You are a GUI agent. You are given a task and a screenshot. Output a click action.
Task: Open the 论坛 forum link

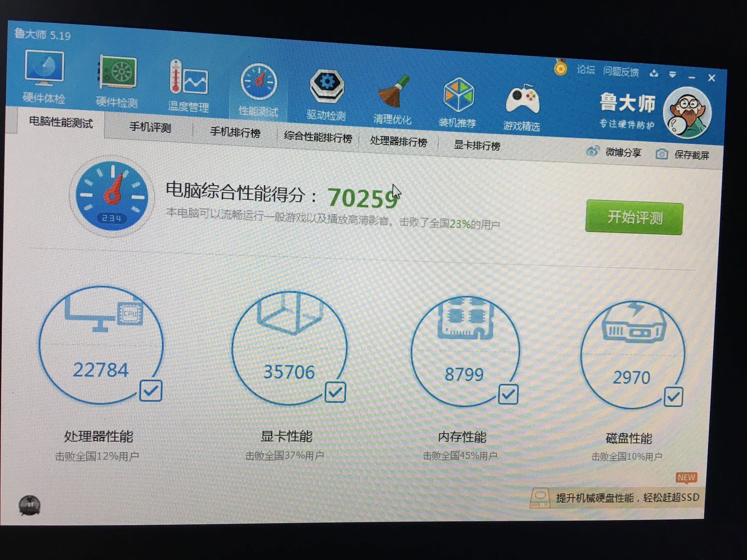[585, 69]
